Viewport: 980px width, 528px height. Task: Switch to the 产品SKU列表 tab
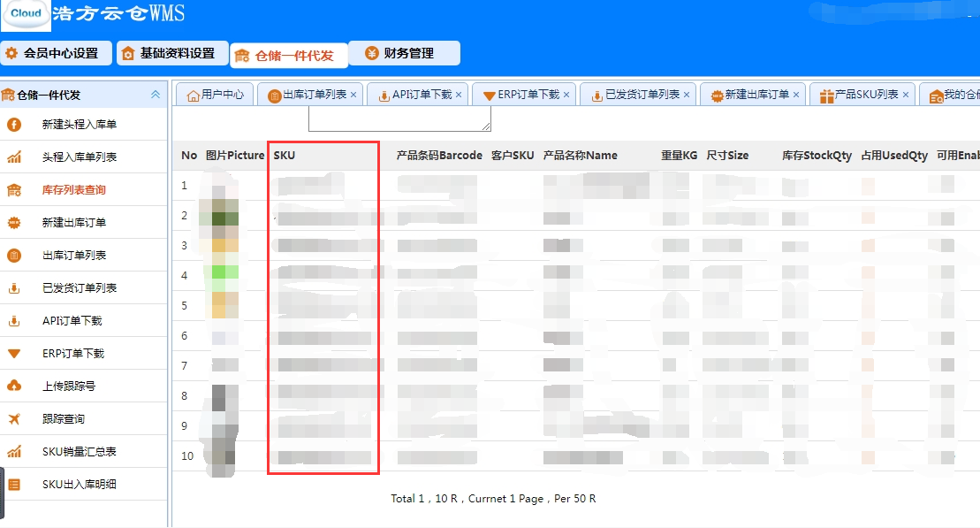861,95
